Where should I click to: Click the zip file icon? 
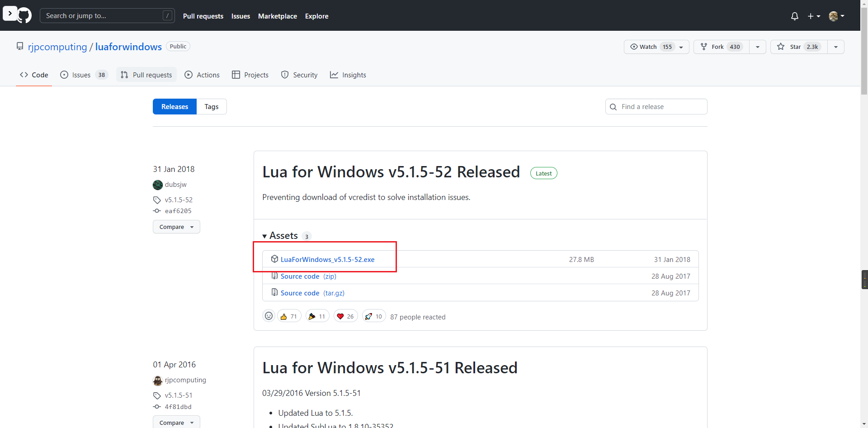[x=274, y=276]
